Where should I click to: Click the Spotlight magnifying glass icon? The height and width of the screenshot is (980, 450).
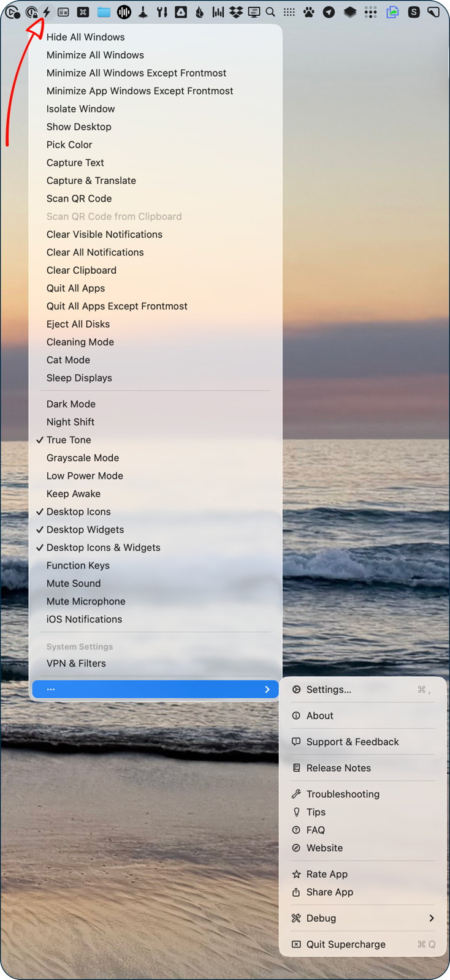pos(270,12)
